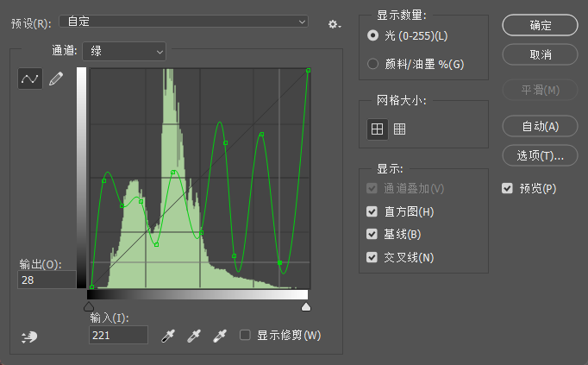
Task: Activate the on-image adjustment hand tool
Action: click(29, 337)
